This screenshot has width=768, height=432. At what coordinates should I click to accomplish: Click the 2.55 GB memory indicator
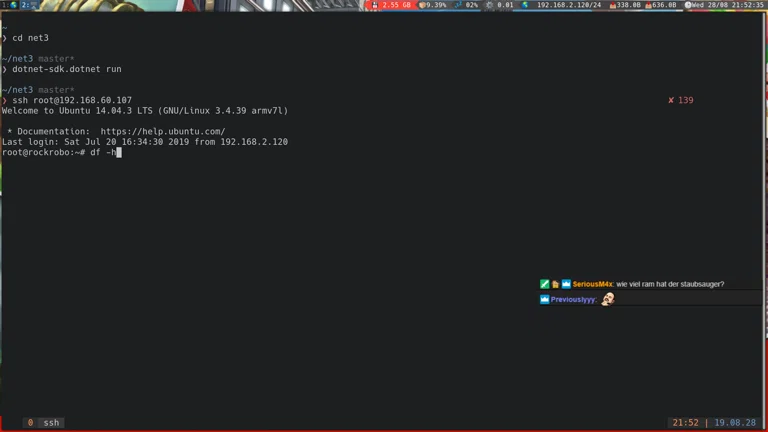pos(392,5)
